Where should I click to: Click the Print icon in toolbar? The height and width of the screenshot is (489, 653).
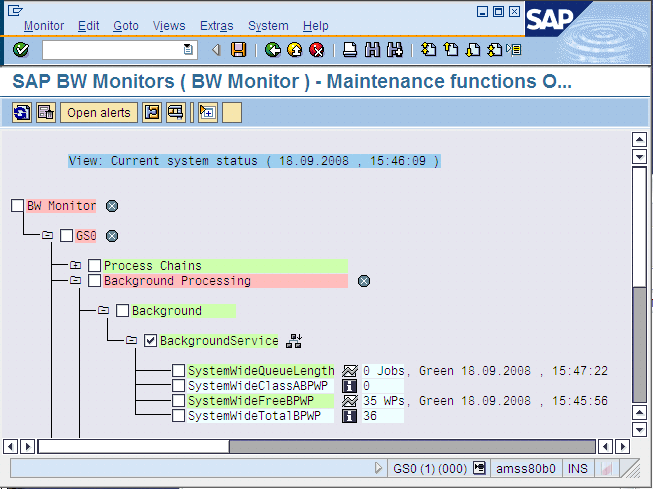click(x=350, y=49)
